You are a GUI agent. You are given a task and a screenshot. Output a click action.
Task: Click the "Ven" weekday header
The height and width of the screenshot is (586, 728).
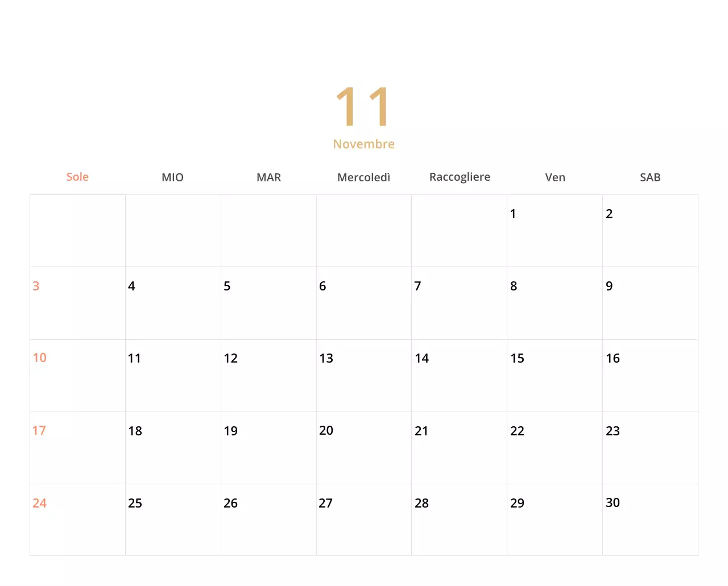(555, 177)
